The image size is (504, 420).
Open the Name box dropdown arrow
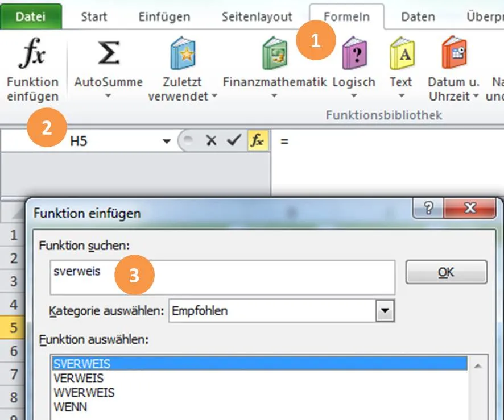[166, 140]
